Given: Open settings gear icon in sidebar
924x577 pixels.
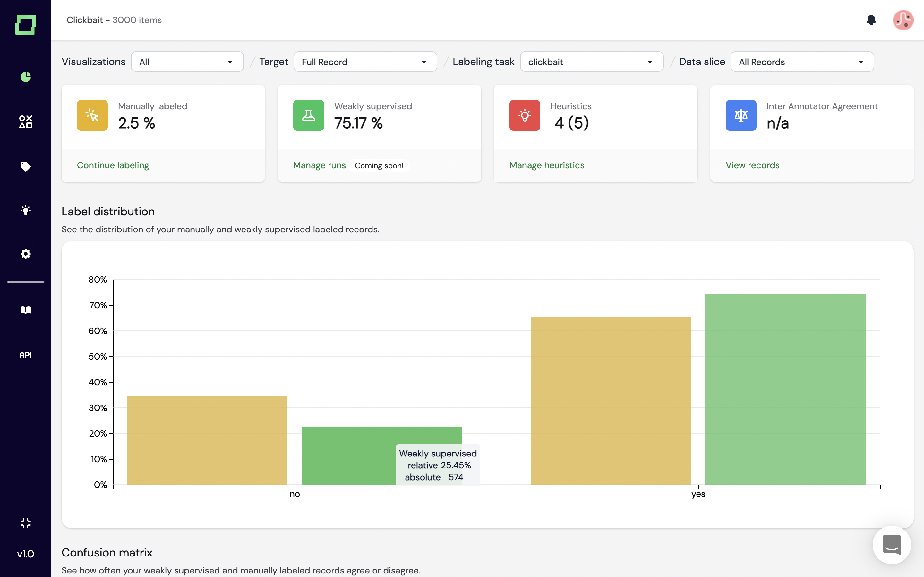Looking at the screenshot, I should coord(26,254).
